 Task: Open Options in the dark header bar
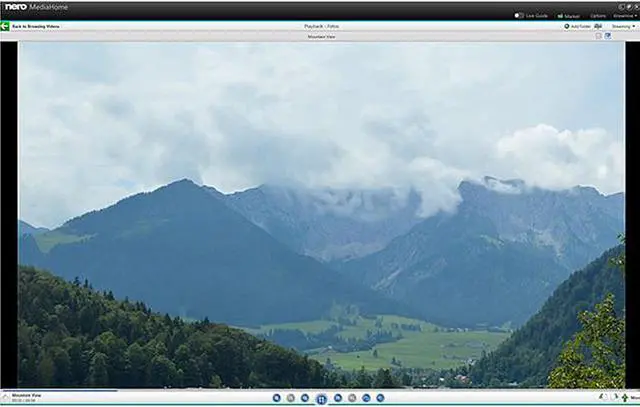[x=598, y=16]
